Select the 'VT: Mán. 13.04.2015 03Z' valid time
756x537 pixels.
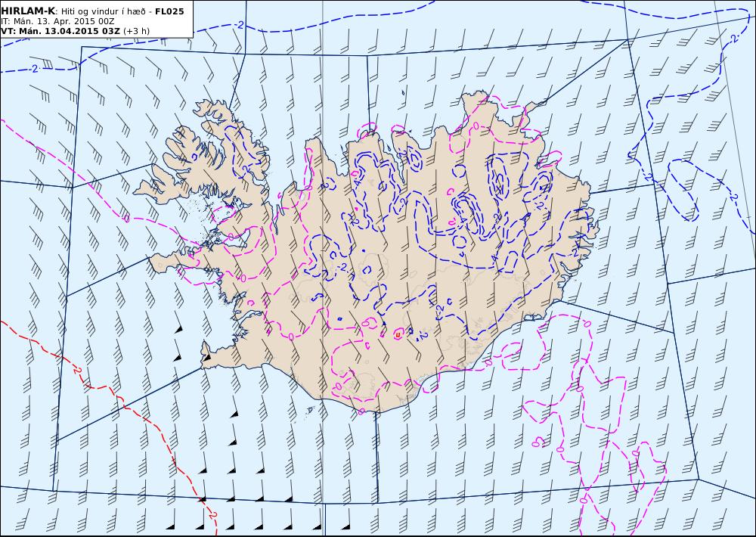tap(60, 31)
